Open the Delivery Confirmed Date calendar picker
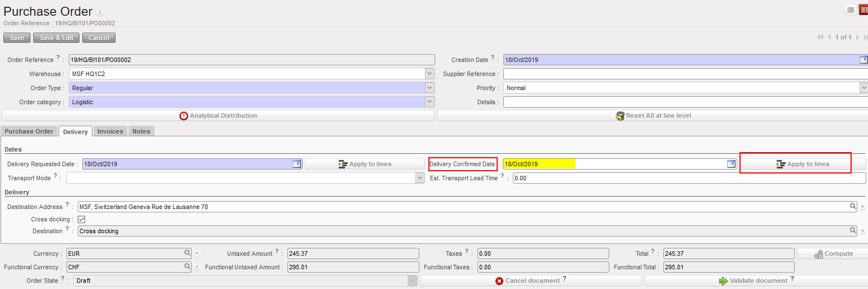This screenshot has width=868, height=289. click(x=731, y=164)
